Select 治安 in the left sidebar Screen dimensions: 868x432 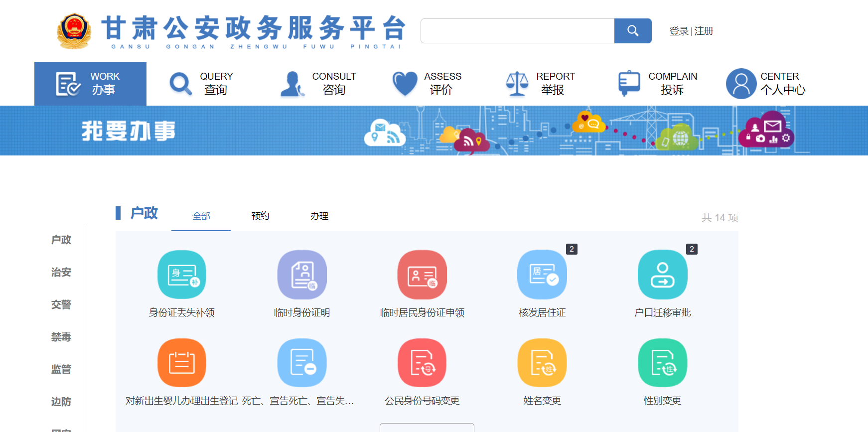[x=61, y=272]
